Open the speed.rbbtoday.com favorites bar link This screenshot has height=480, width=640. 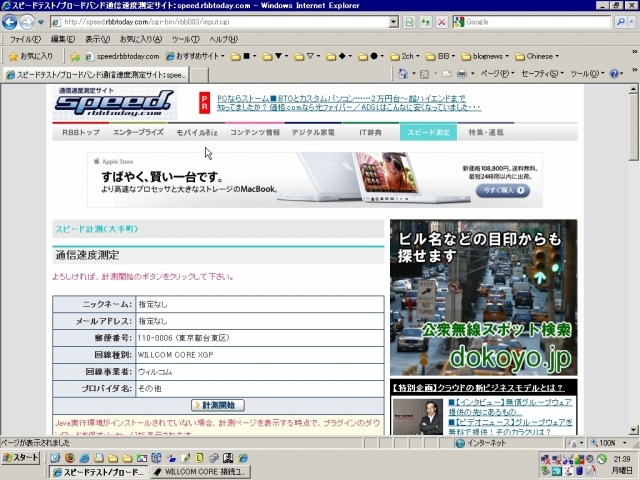pyautogui.click(x=122, y=56)
